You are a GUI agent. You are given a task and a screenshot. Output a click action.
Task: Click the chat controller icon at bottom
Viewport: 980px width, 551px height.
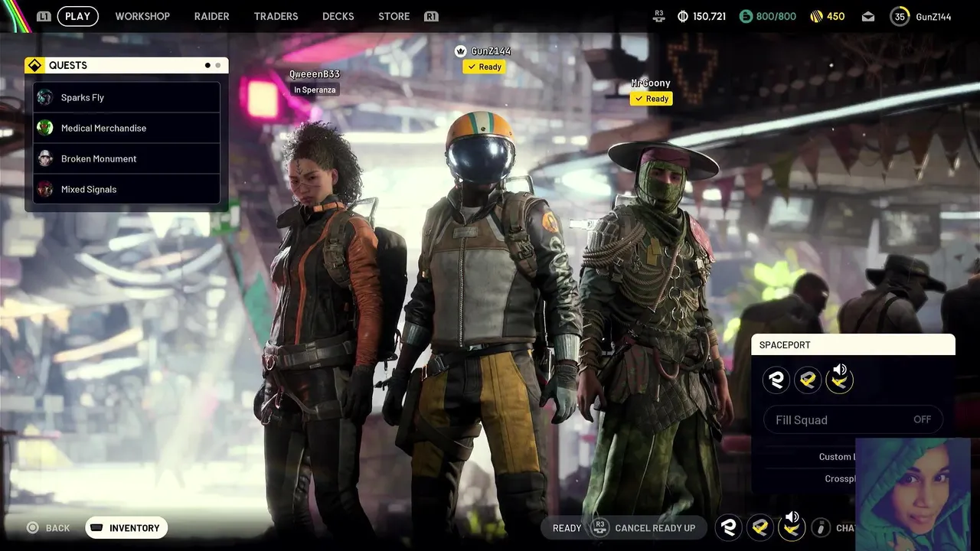click(x=821, y=527)
